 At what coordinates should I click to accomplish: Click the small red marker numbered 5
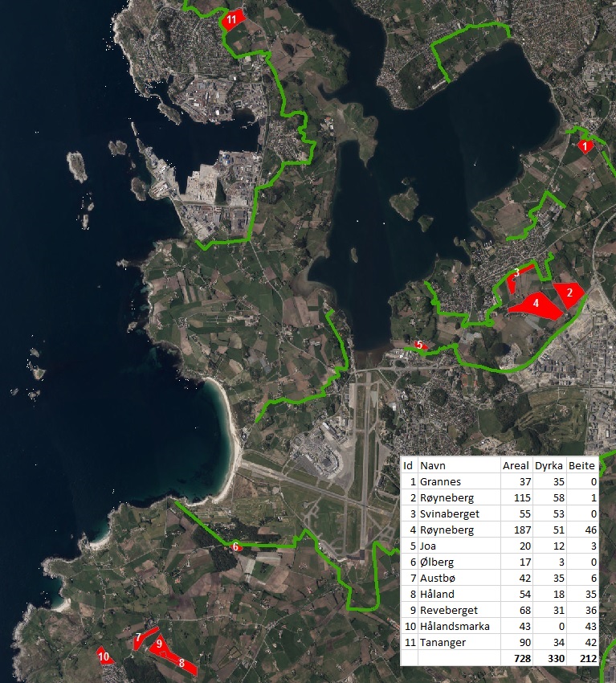point(418,346)
